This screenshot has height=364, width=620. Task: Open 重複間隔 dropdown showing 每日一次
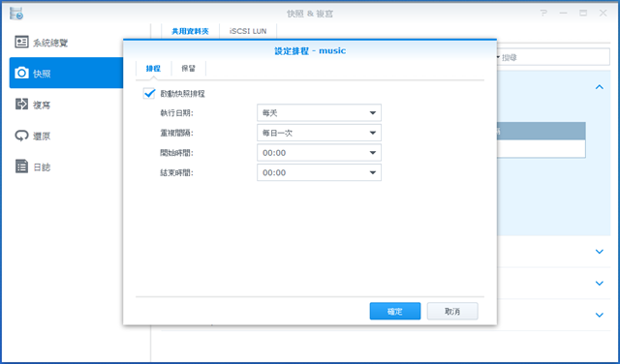pos(319,133)
